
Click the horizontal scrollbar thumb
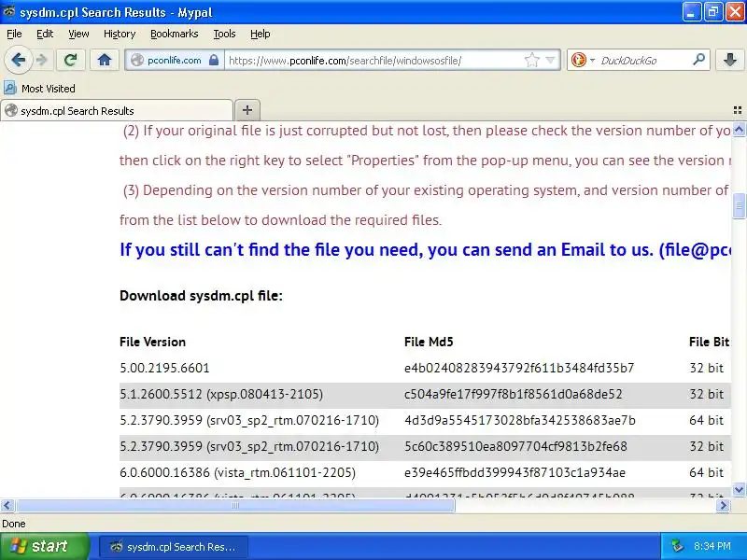[x=235, y=505]
